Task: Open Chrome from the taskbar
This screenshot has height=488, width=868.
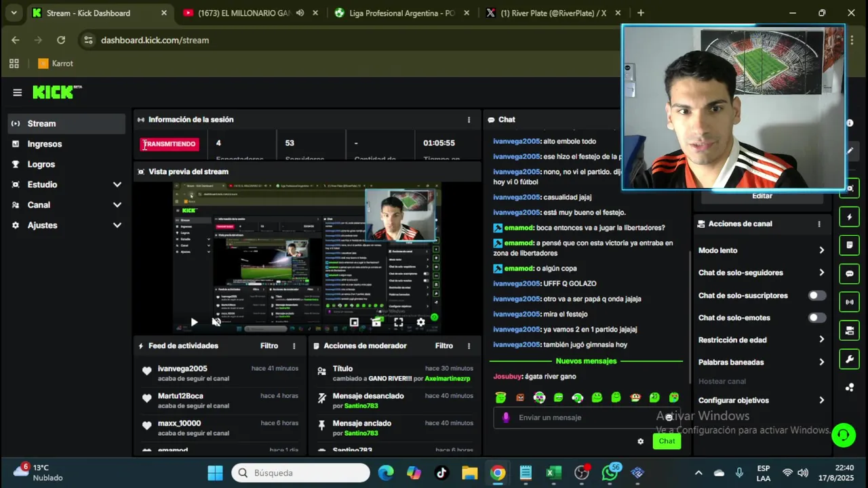Action: pos(498,473)
